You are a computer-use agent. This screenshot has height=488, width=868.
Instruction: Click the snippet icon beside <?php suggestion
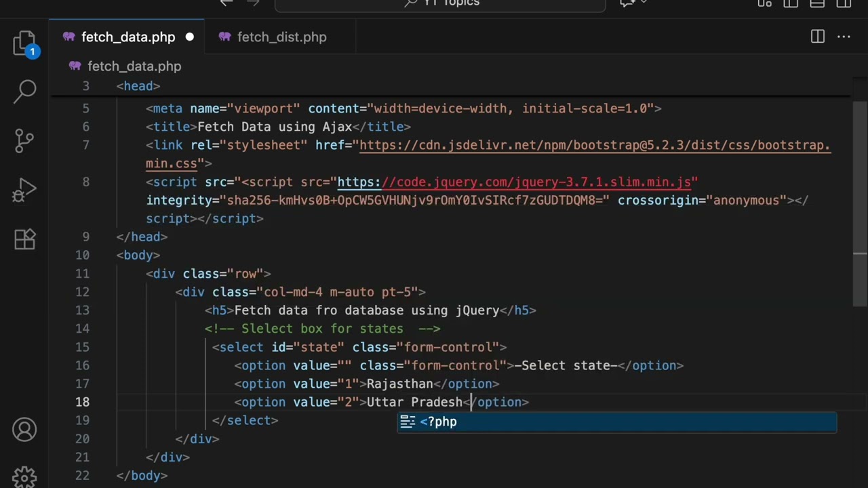click(408, 422)
